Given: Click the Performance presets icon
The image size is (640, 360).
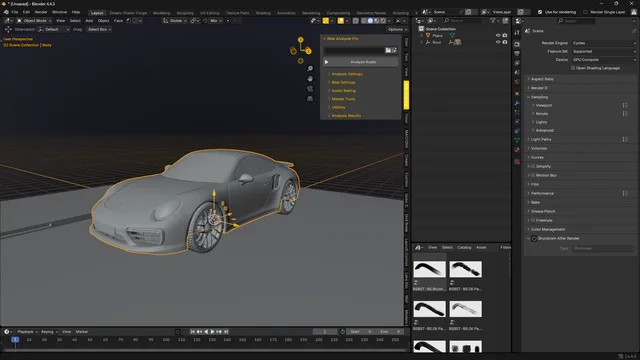Looking at the screenshot, I should tap(625, 193).
